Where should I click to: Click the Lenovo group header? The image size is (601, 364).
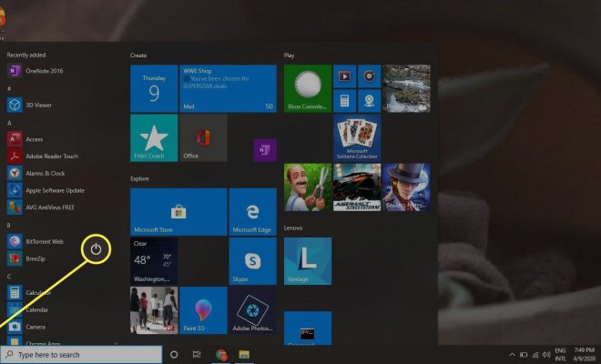(x=293, y=227)
